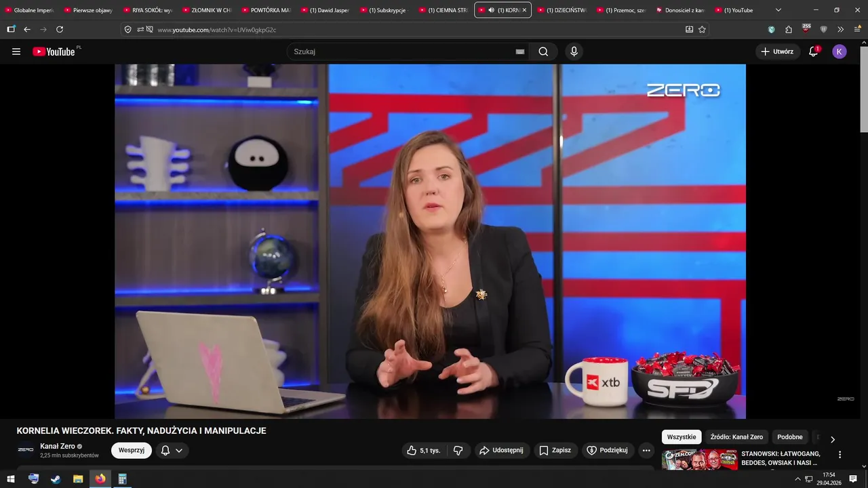Open Steam from the taskbar
Viewport: 868px width, 488px height.
56,479
